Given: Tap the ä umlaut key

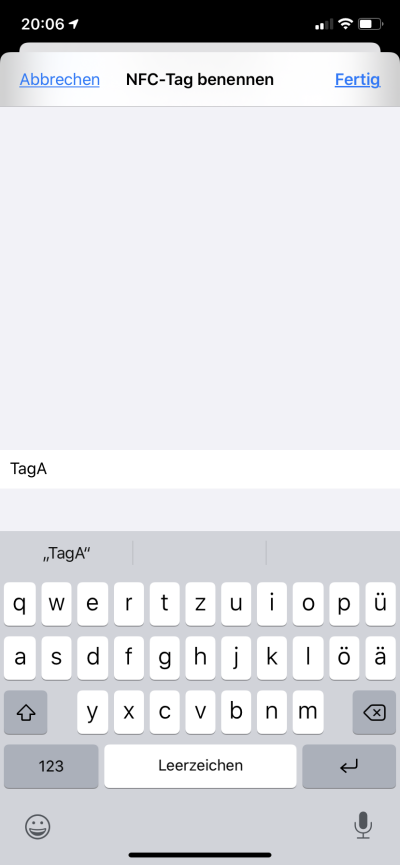Looking at the screenshot, I should pos(380,658).
